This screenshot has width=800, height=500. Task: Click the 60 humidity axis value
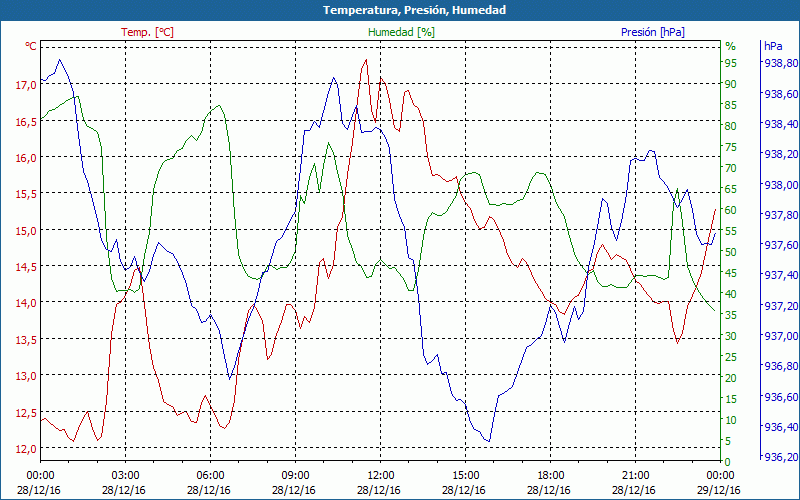pyautogui.click(x=731, y=210)
